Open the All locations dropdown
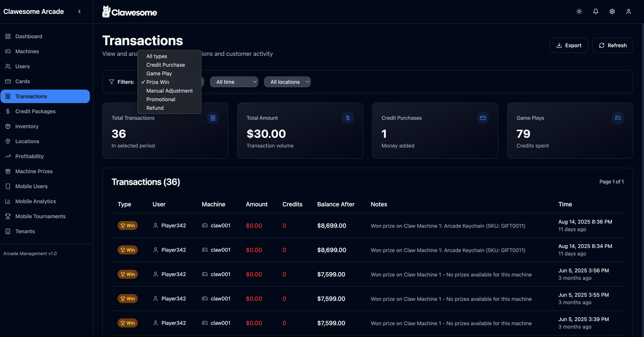The image size is (644, 337). (287, 82)
